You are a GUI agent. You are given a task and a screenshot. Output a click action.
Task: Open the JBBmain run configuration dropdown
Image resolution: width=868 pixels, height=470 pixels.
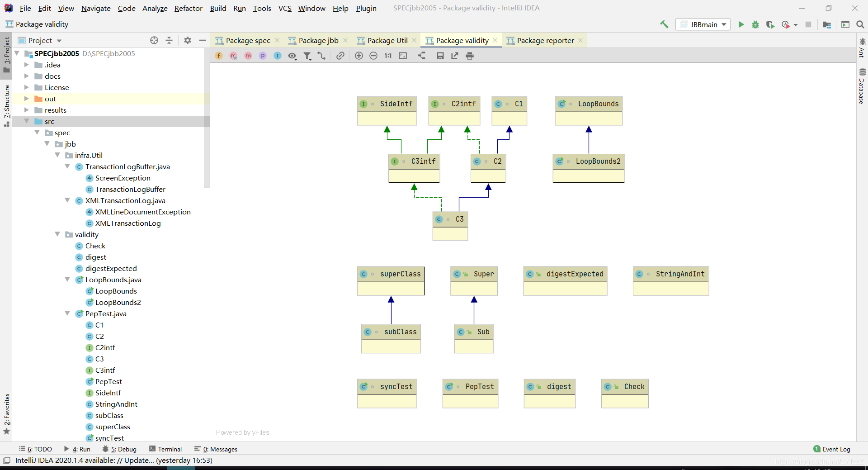click(x=703, y=24)
